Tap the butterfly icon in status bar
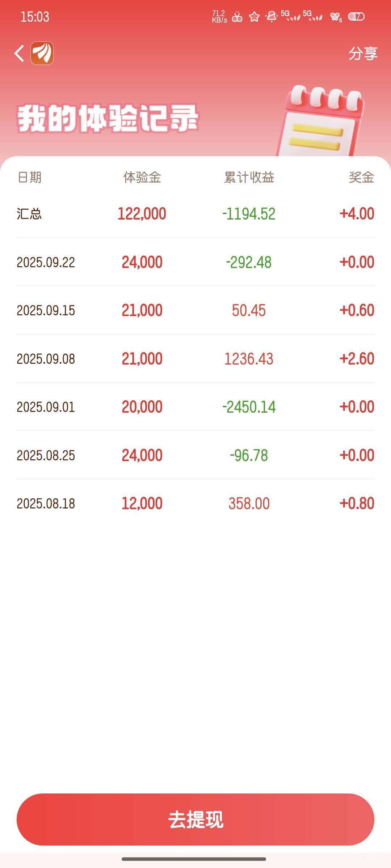Image resolution: width=391 pixels, height=868 pixels. [x=335, y=17]
